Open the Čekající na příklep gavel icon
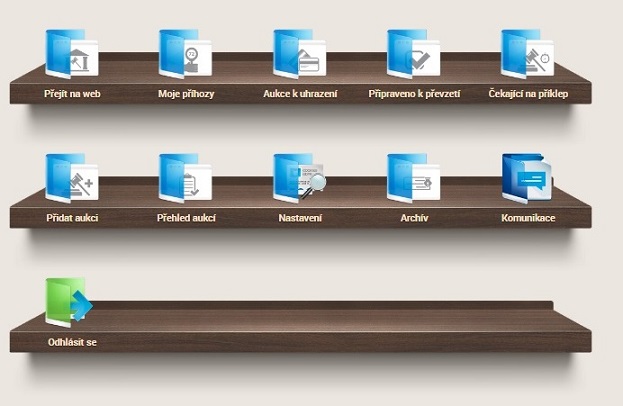The image size is (623, 406). [526, 53]
